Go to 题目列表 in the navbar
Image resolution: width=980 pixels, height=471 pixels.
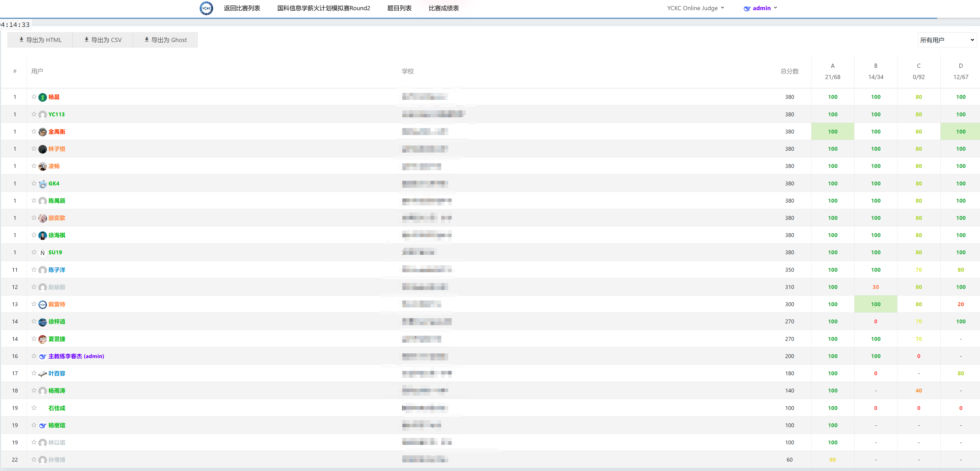pos(399,8)
